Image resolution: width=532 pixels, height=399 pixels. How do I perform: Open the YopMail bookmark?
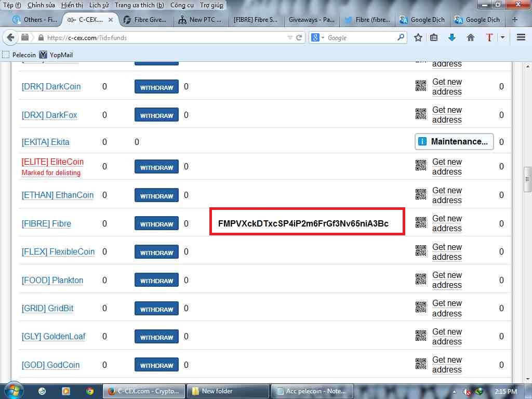click(x=56, y=55)
